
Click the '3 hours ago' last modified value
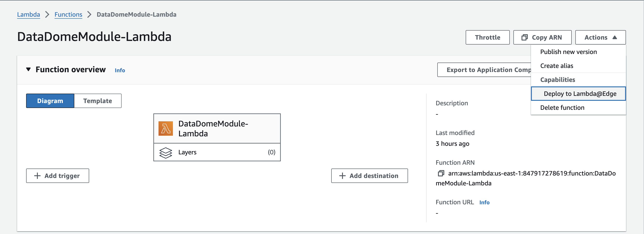point(452,144)
